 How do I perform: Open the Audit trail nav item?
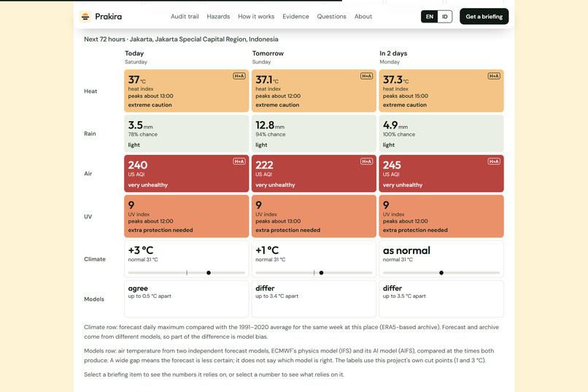[185, 17]
